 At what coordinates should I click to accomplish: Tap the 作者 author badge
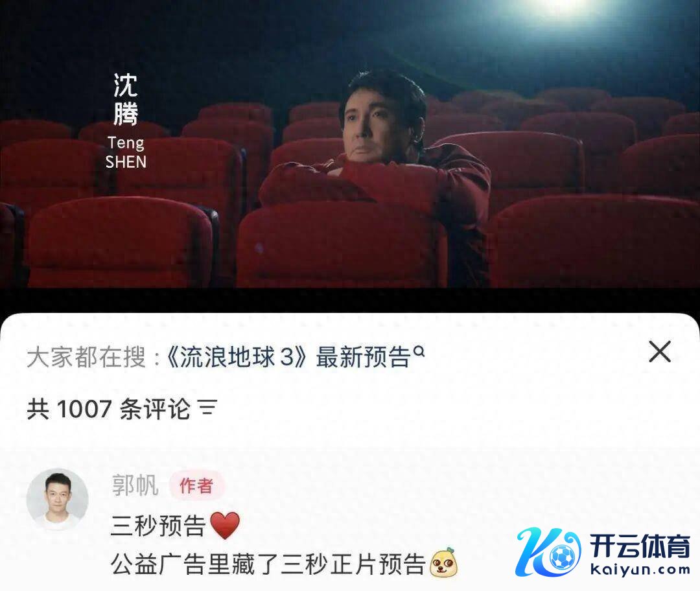(196, 485)
